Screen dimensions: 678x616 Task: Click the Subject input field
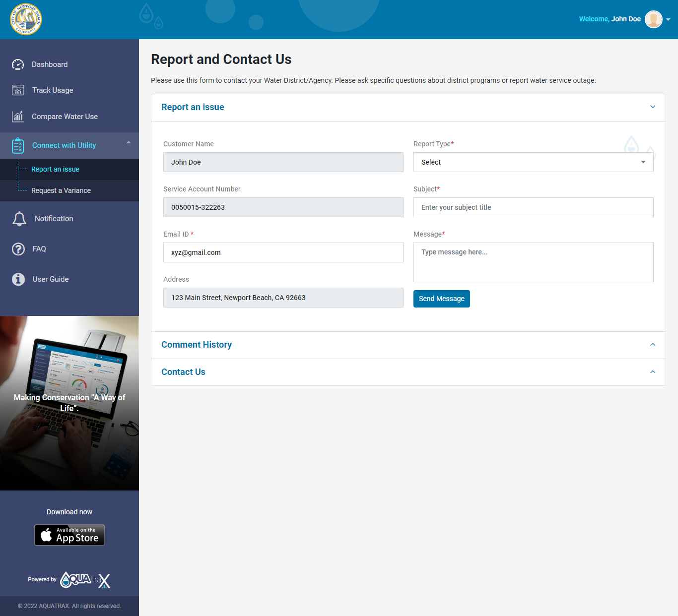coord(533,207)
